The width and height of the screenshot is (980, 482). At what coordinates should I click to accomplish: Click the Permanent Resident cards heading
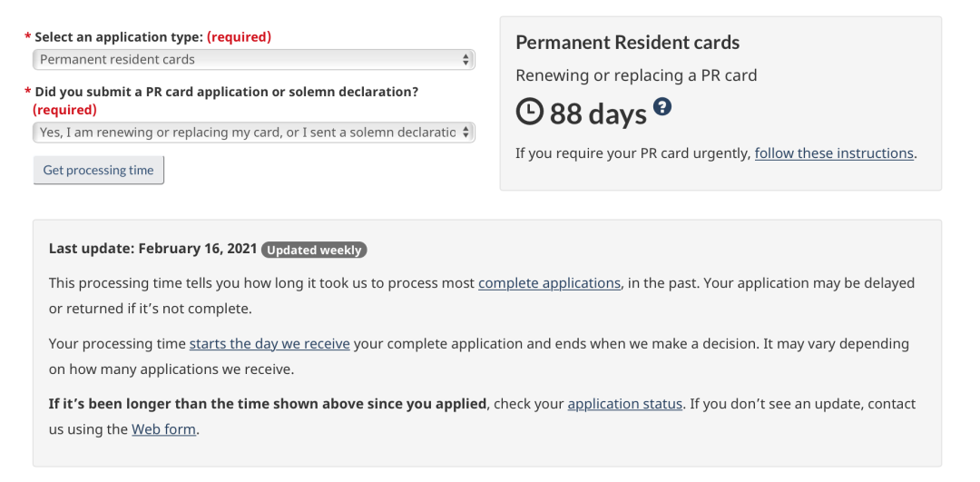click(627, 43)
